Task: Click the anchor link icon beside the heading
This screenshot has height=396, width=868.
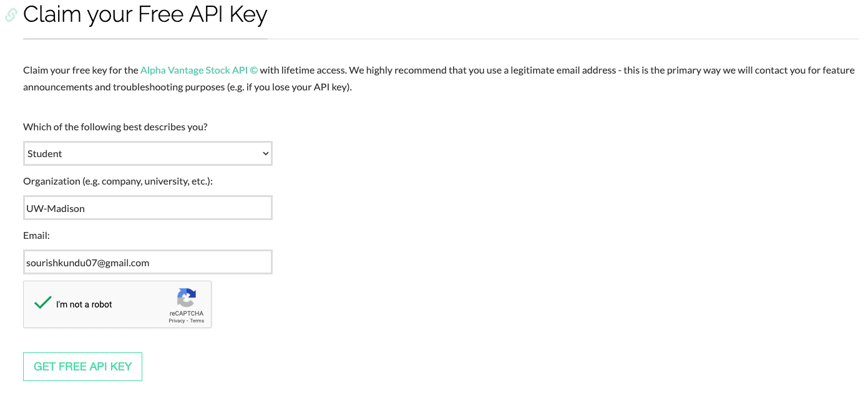Action: [x=11, y=15]
